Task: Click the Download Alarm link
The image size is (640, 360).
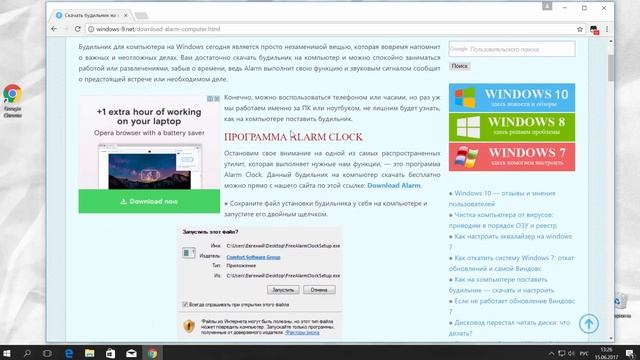Action: [x=393, y=185]
